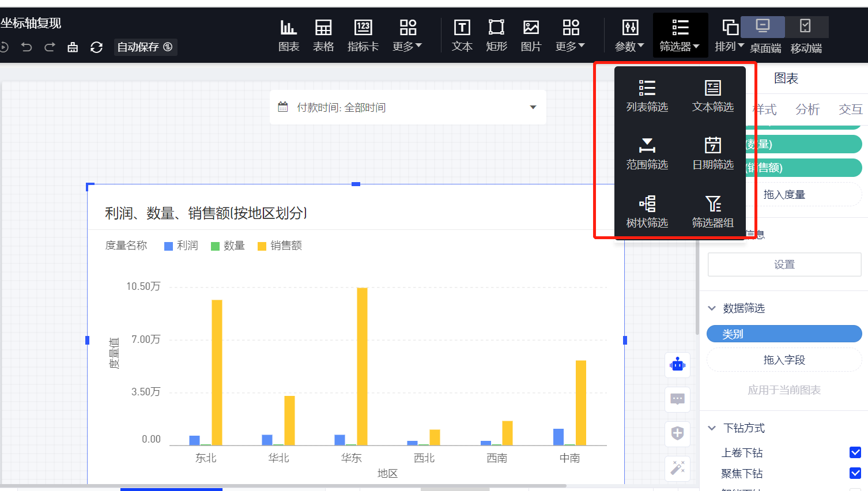This screenshot has width=868, height=491.
Task: Click 华东 sales bar in chart
Action: coord(362,367)
